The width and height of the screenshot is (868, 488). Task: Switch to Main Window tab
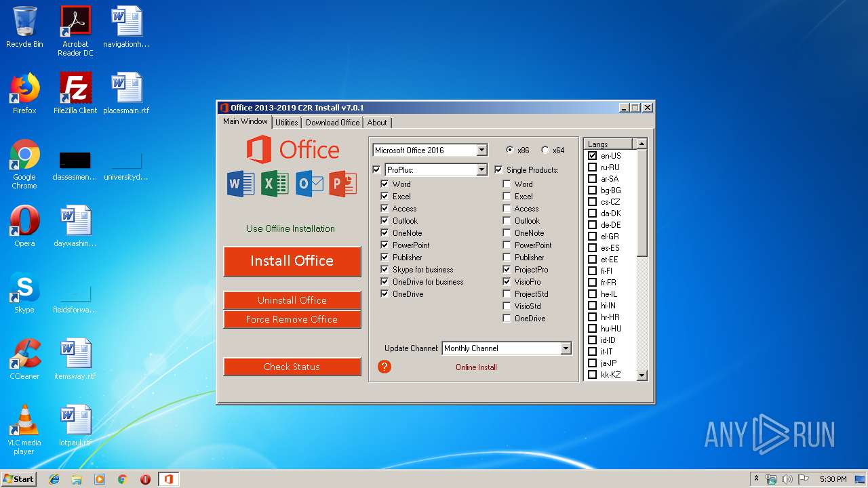coord(245,121)
